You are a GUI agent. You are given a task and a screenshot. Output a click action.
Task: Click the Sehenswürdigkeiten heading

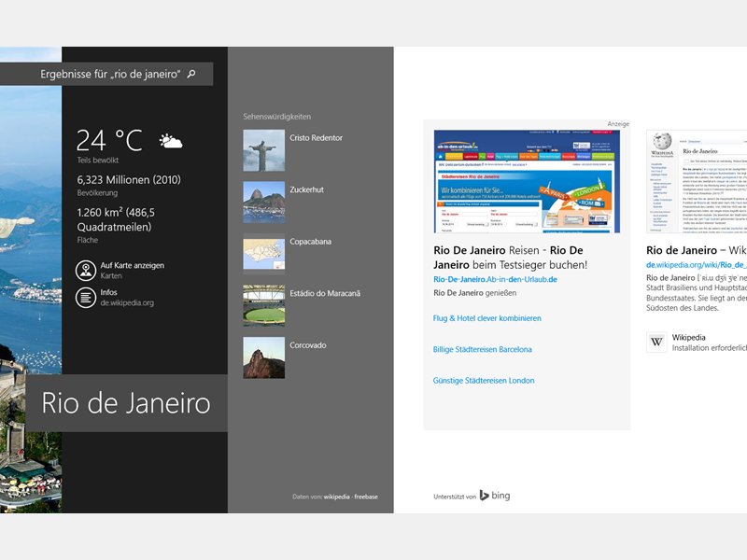276,117
